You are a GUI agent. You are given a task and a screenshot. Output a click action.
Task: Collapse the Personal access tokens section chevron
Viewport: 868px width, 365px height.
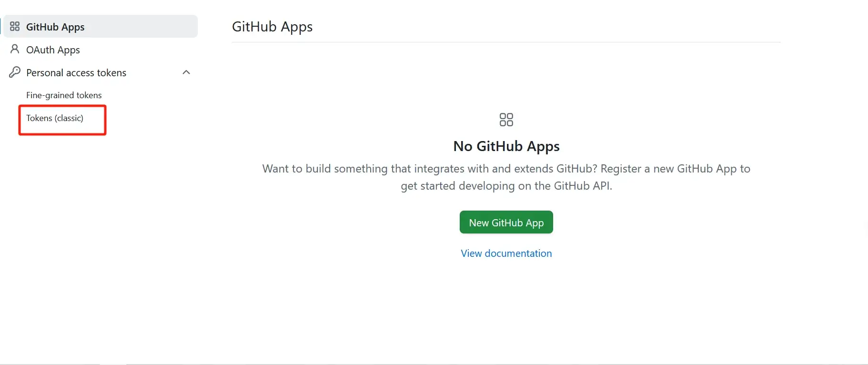coord(186,72)
